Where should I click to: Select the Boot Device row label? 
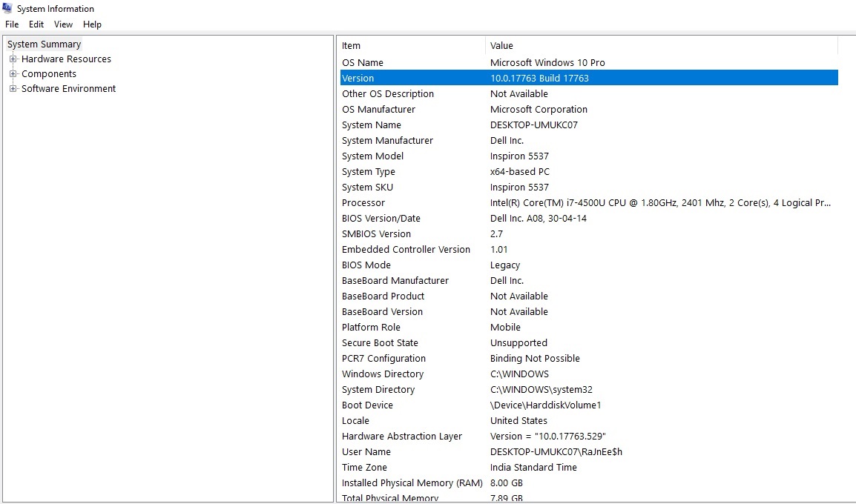pos(367,405)
